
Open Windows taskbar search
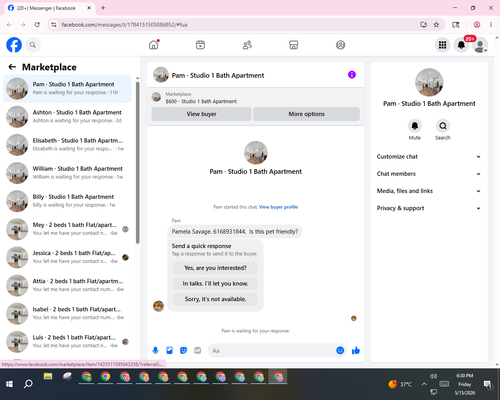28,384
